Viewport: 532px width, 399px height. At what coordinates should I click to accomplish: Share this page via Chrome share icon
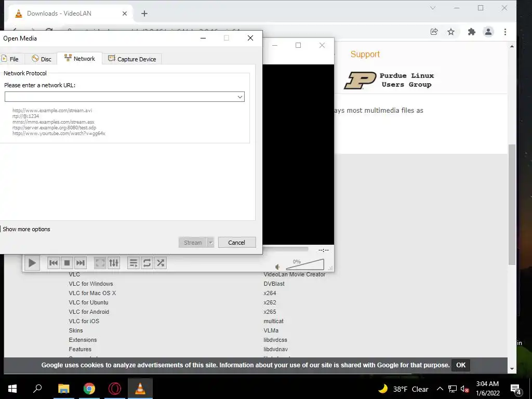coord(434,32)
